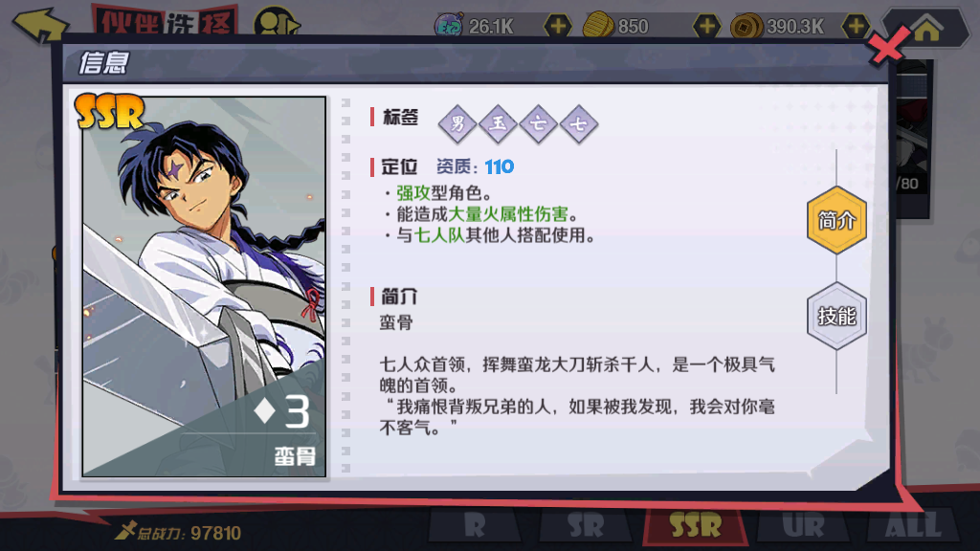Click the companion swap icon near title

pyautogui.click(x=277, y=24)
